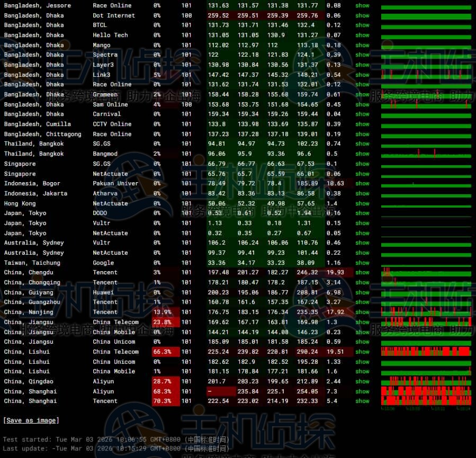This screenshot has width=476, height=458.
Task: Click the 70.3% packet loss cell
Action: 166,401
